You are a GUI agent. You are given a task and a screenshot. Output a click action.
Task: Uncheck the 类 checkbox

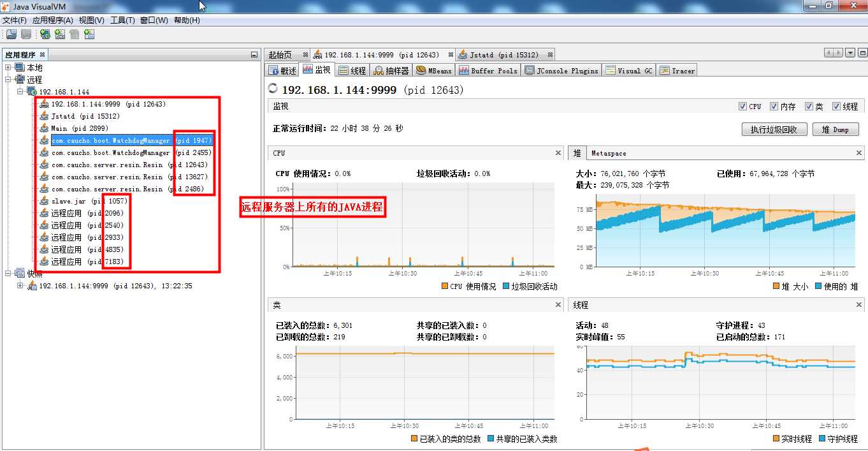pyautogui.click(x=809, y=107)
